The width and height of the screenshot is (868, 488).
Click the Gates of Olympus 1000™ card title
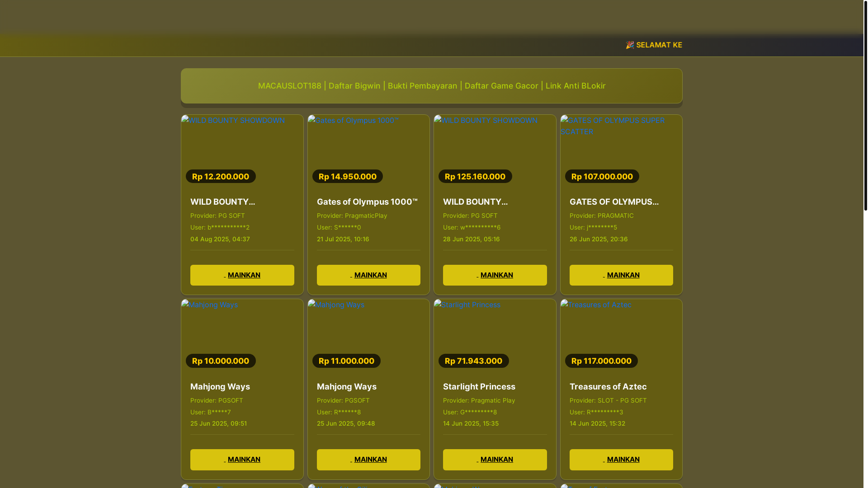click(x=367, y=202)
